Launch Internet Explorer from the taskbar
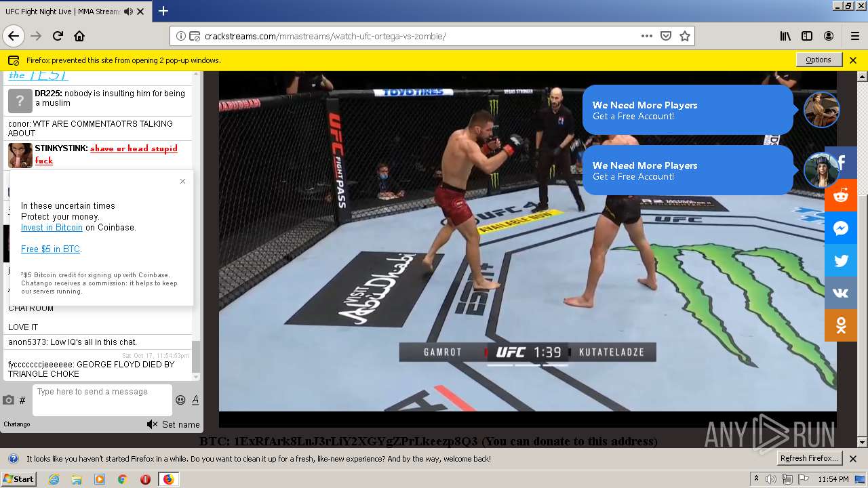This screenshot has width=868, height=488. click(54, 479)
